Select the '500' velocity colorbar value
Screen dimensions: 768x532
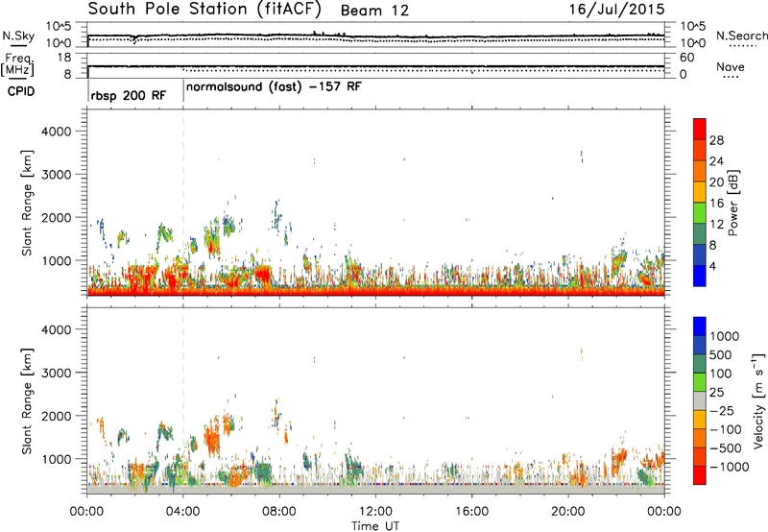tap(723, 354)
